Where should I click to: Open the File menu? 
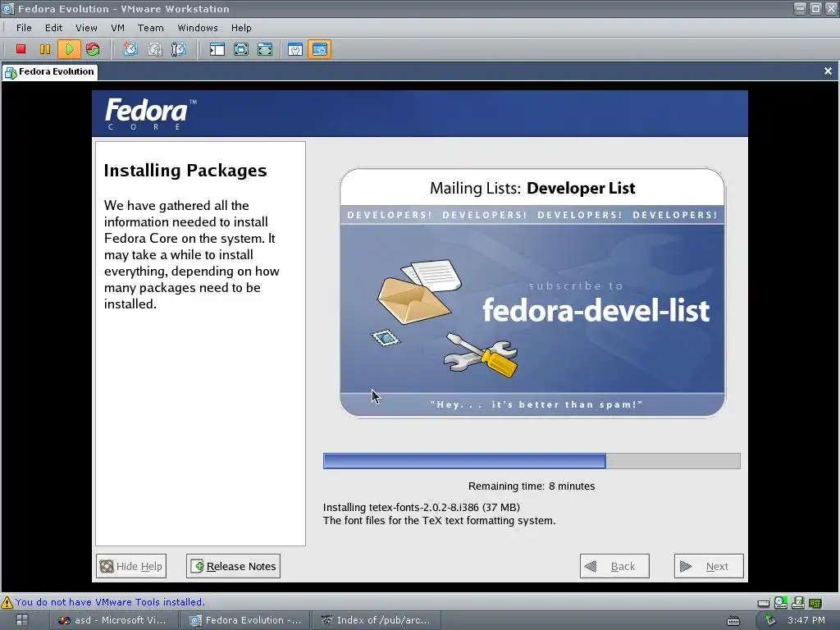(24, 28)
